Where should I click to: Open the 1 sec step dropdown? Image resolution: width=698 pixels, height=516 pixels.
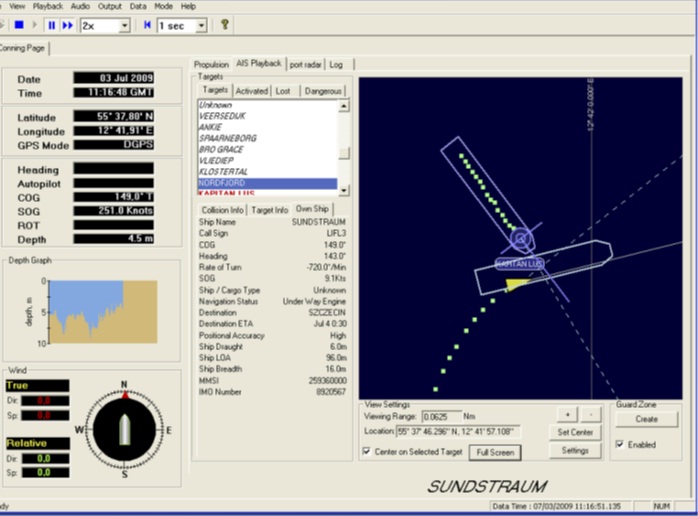201,25
